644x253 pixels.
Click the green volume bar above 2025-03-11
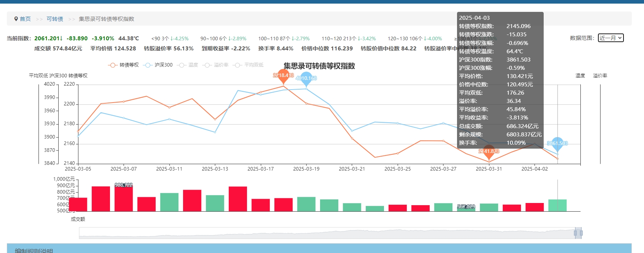[169, 202]
